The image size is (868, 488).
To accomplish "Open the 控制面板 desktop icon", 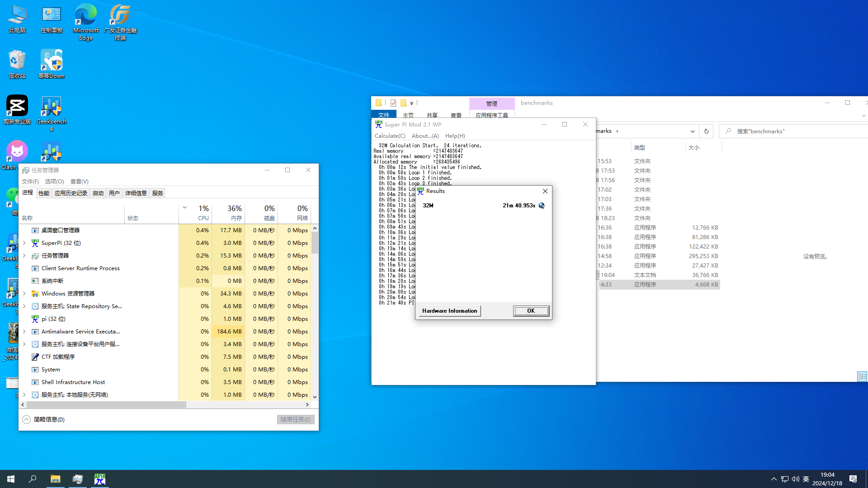I will tap(52, 19).
